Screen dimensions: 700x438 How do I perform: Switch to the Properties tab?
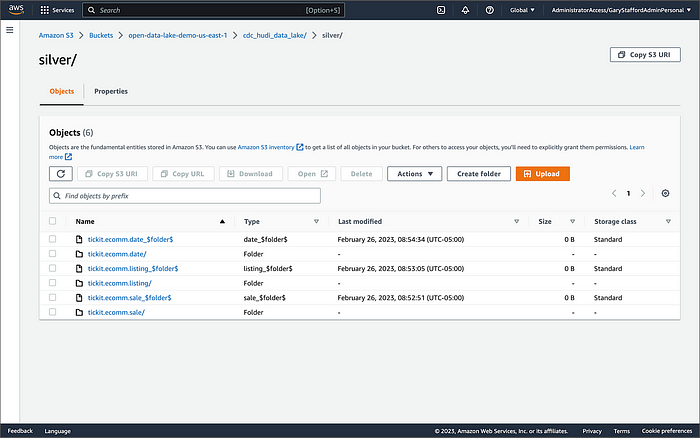coord(111,92)
